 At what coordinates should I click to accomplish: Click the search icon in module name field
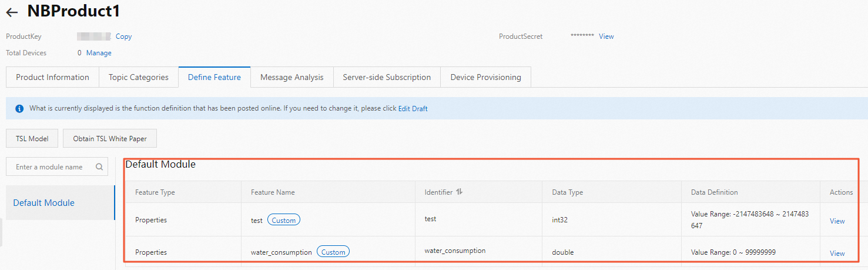point(99,167)
